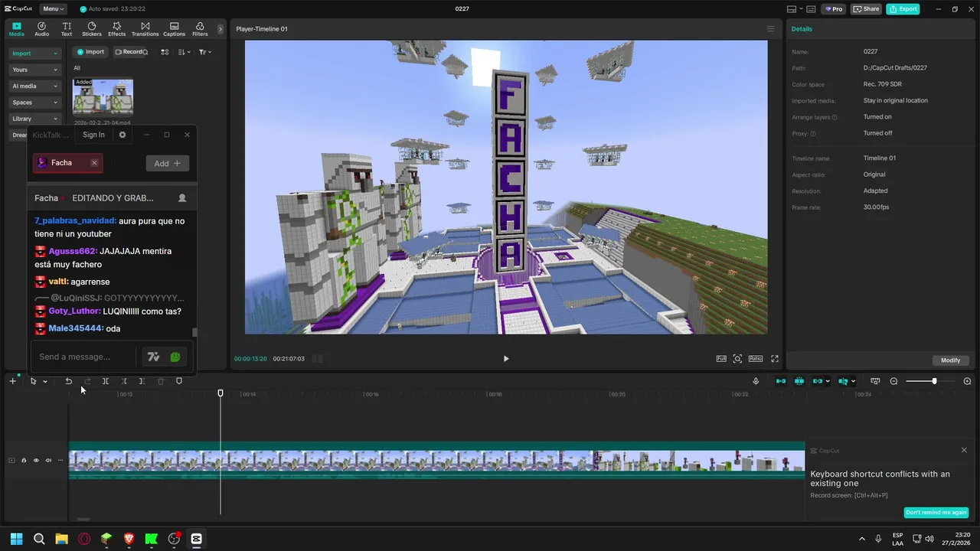
Task: Open the 7TV emote picker in KickTalk
Action: (153, 357)
